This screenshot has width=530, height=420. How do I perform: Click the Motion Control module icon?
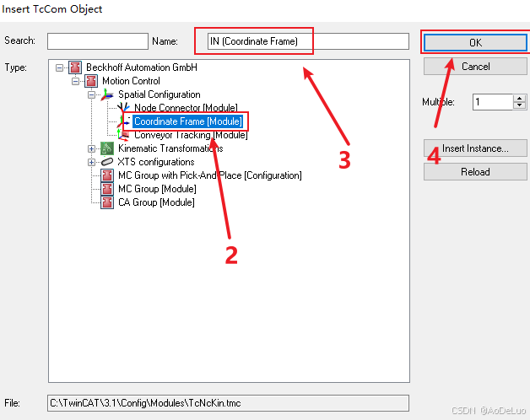pos(91,81)
